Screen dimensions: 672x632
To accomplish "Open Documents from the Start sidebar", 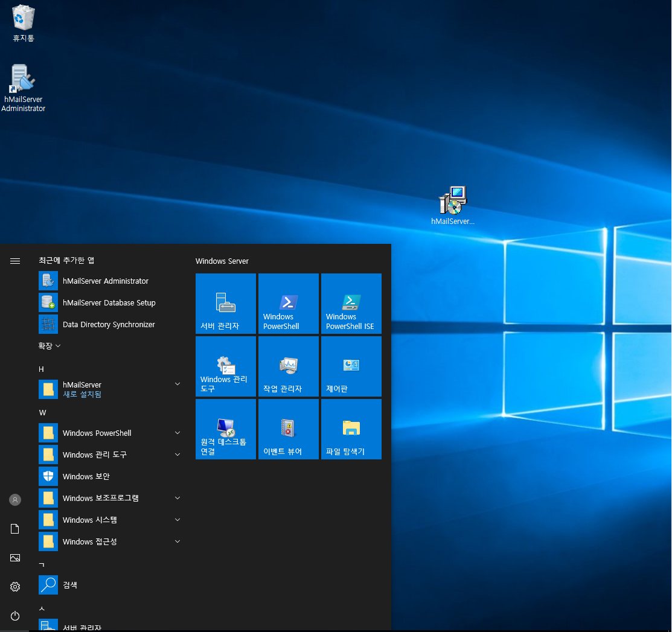I will pos(15,529).
